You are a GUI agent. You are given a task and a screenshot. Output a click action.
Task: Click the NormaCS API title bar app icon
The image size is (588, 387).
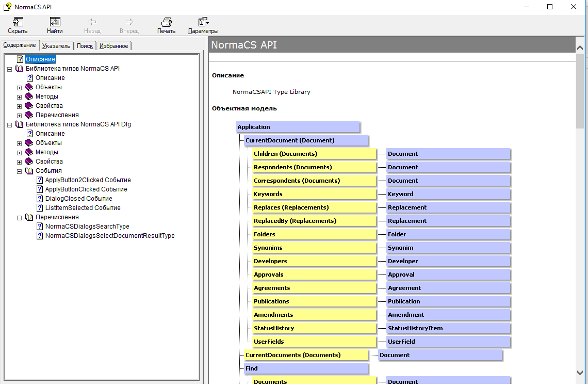7,7
